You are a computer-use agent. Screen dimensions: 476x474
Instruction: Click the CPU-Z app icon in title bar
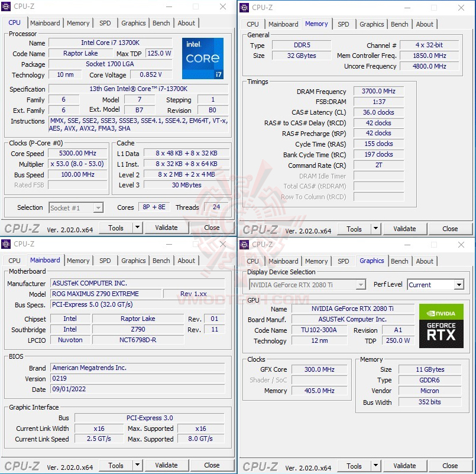click(6, 6)
